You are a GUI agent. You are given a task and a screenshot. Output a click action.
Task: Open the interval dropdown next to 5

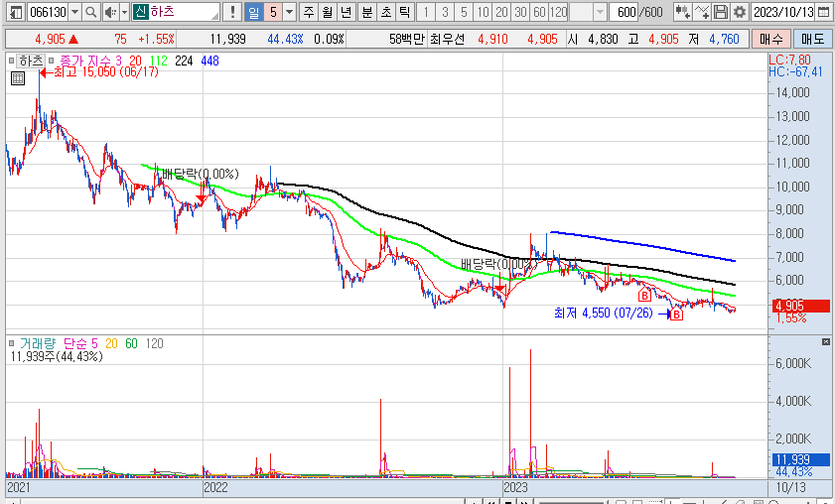(289, 12)
